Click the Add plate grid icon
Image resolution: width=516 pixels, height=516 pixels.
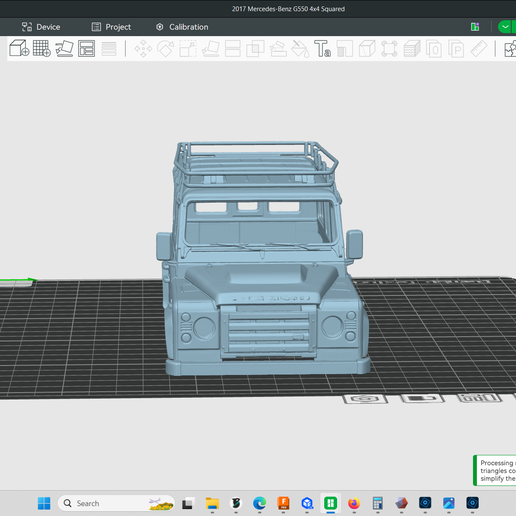coord(42,49)
